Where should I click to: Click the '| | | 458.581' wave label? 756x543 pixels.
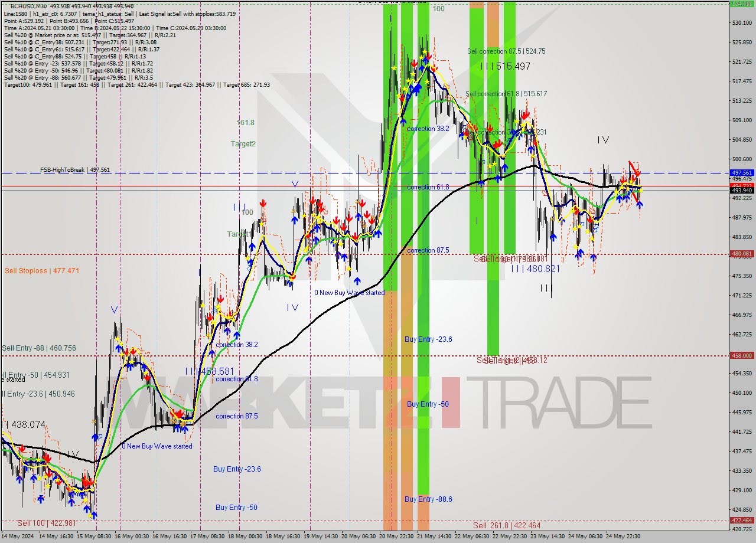coord(210,372)
